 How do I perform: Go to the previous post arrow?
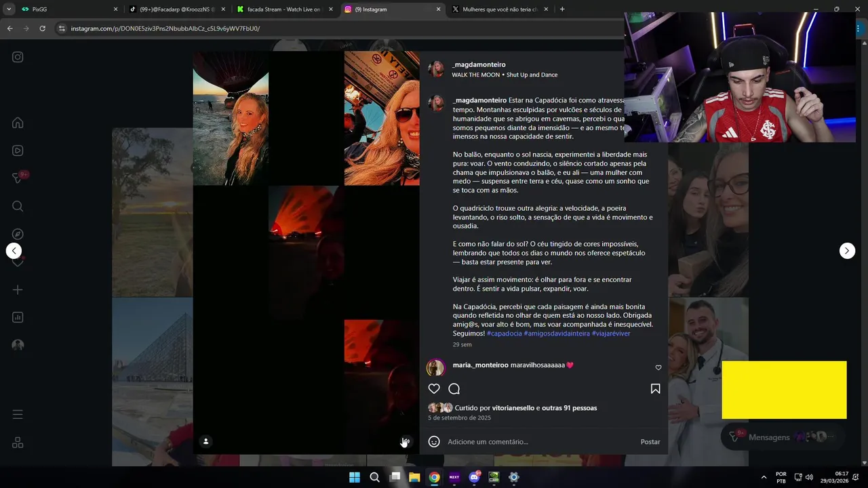(x=14, y=251)
